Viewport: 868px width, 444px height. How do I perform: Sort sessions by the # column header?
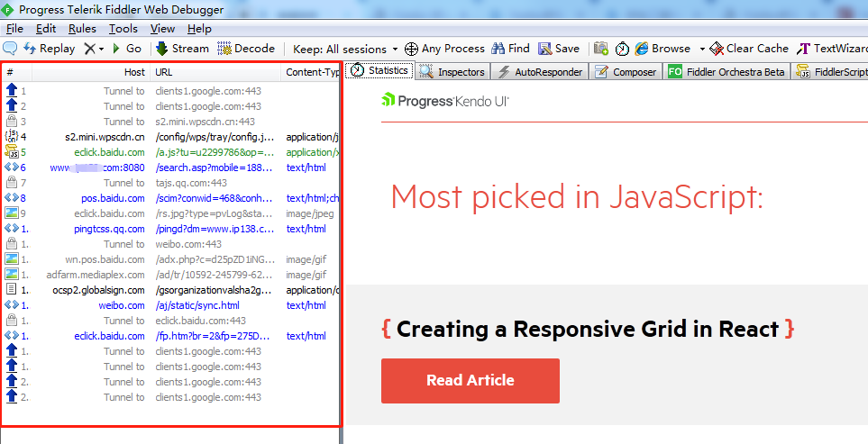(16, 72)
